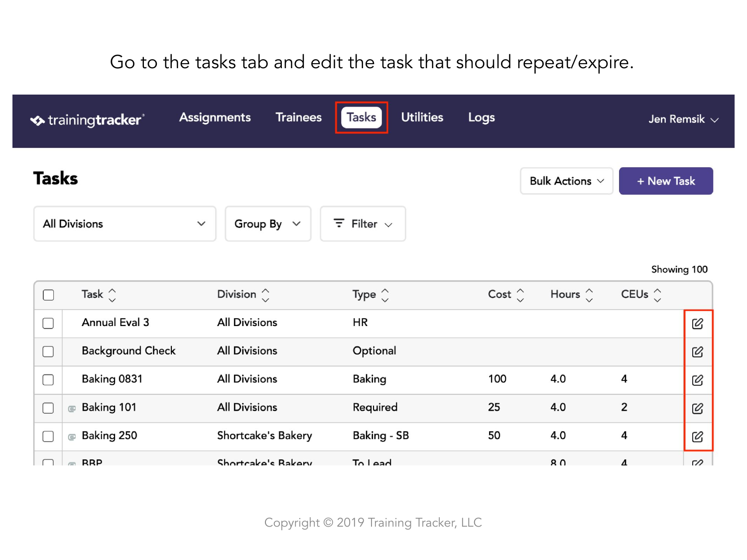The height and width of the screenshot is (560, 747).
Task: Edit the Baking 0831 task
Action: coord(697,380)
